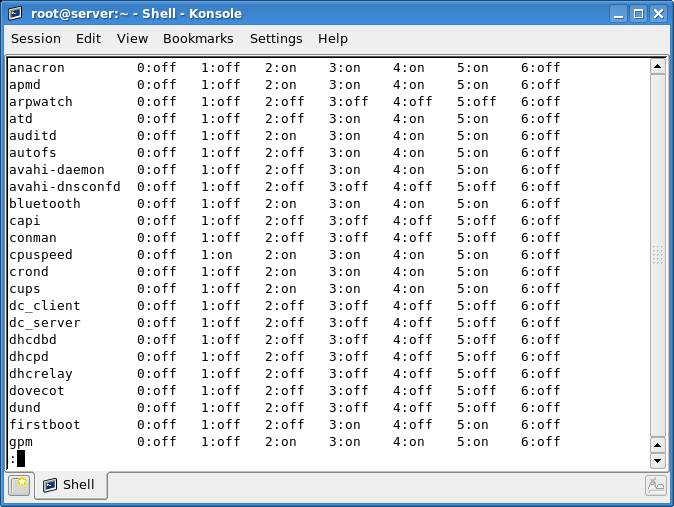Click the 'atd' service name
The height and width of the screenshot is (507, 674).
pos(21,119)
